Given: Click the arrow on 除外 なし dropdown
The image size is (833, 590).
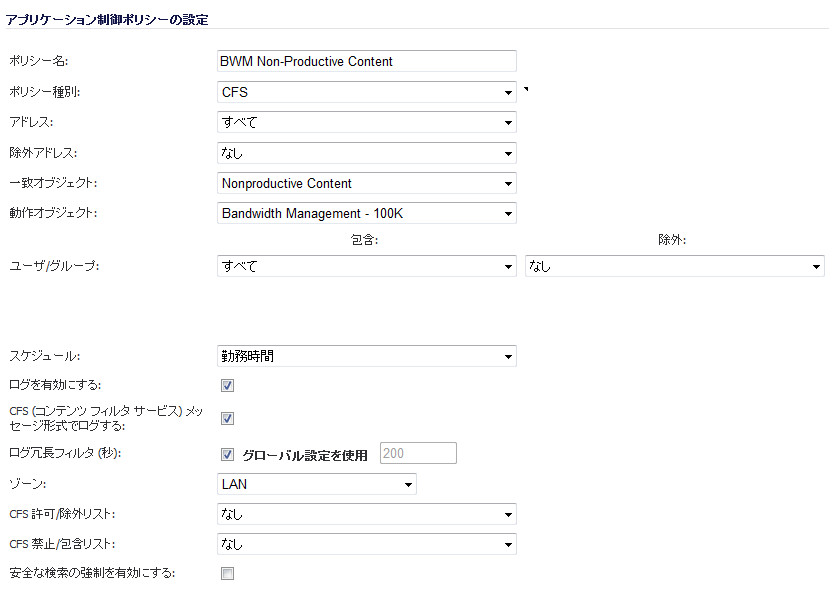Looking at the screenshot, I should pos(817,267).
